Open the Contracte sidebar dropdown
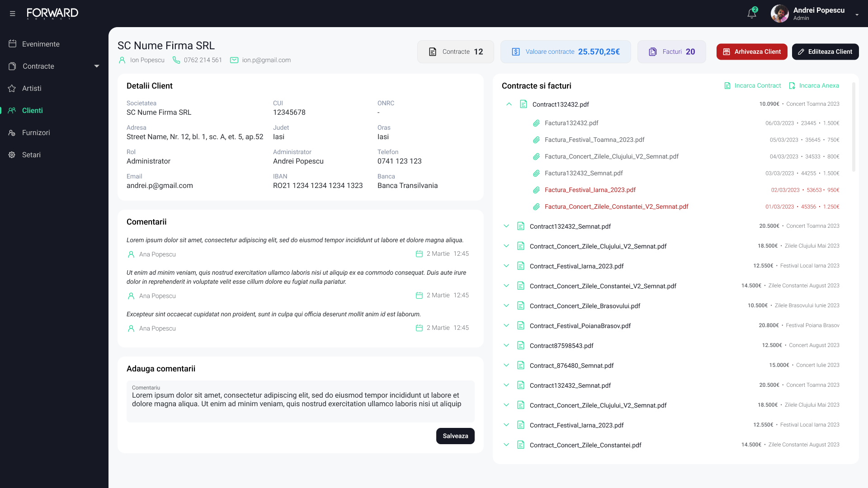The image size is (868, 488). coord(97,66)
